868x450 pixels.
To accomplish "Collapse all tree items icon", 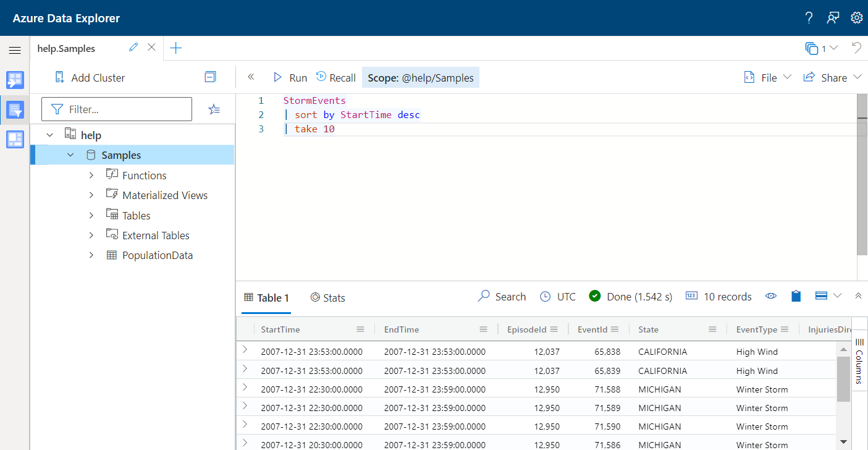I will [x=211, y=77].
